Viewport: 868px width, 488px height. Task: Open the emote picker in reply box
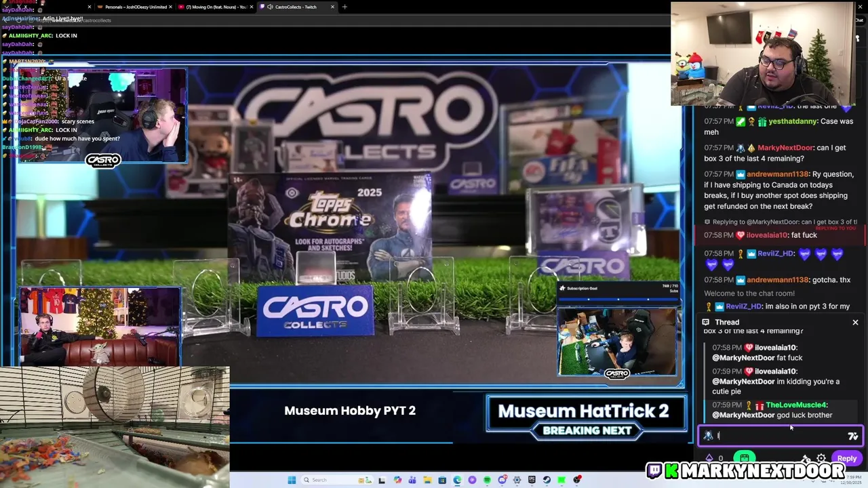[x=853, y=436]
